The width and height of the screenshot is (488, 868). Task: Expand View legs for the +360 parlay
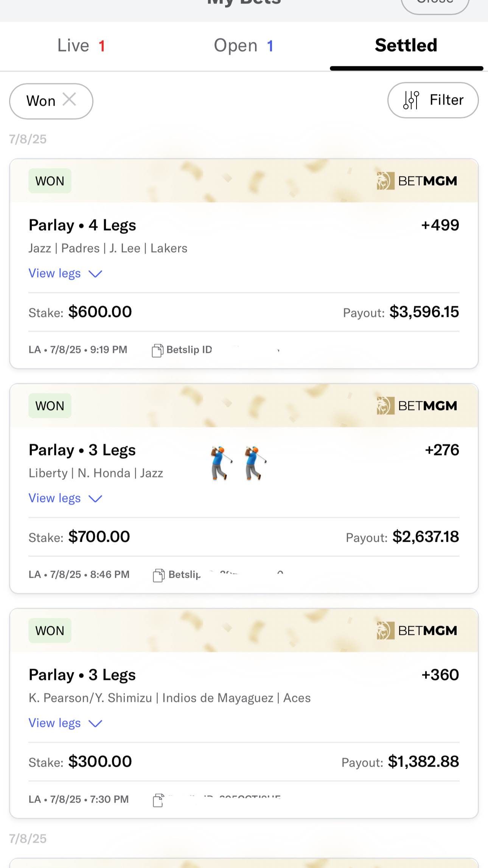(x=65, y=723)
